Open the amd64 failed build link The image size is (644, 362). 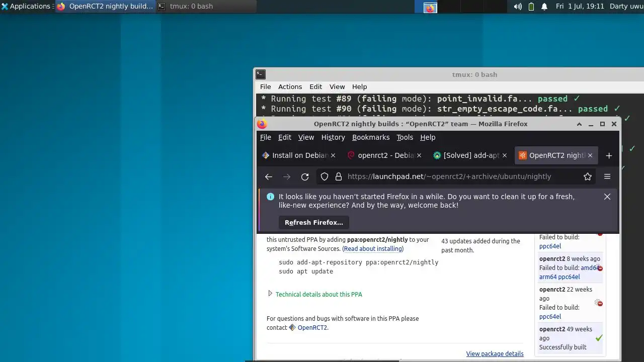[589, 268]
